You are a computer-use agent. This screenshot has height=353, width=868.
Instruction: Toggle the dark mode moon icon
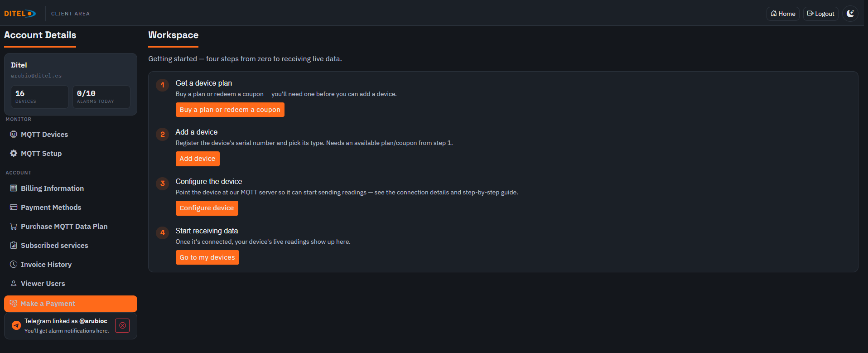coord(850,14)
